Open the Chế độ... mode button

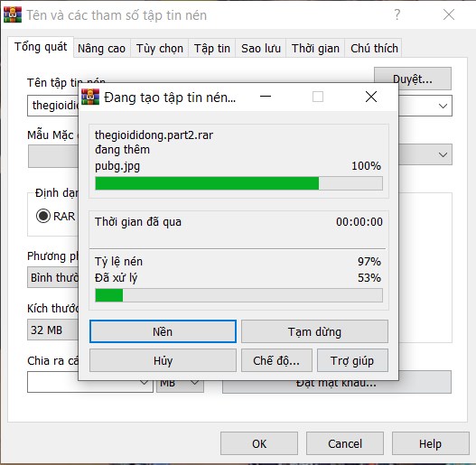click(276, 360)
